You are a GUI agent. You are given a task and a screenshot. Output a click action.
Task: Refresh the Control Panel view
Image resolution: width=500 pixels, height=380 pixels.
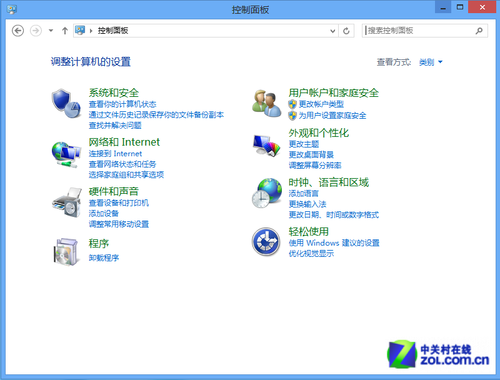coord(346,31)
